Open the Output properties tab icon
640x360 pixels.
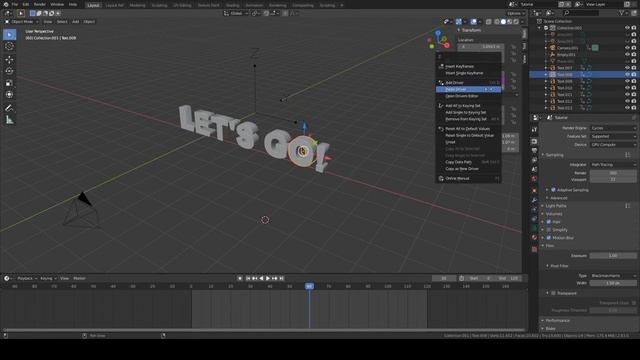(x=534, y=151)
